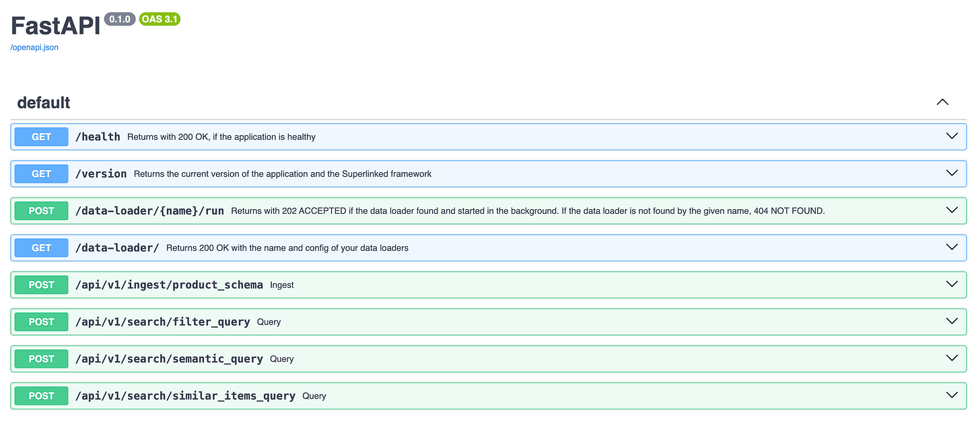
Task: Click the GET badge for /health
Action: [x=42, y=137]
